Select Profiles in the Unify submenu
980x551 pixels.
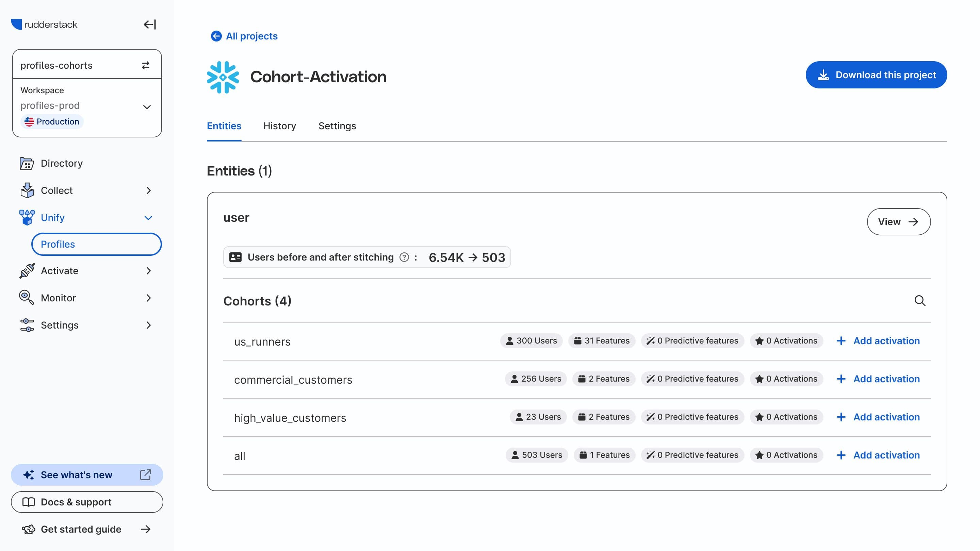pos(96,244)
